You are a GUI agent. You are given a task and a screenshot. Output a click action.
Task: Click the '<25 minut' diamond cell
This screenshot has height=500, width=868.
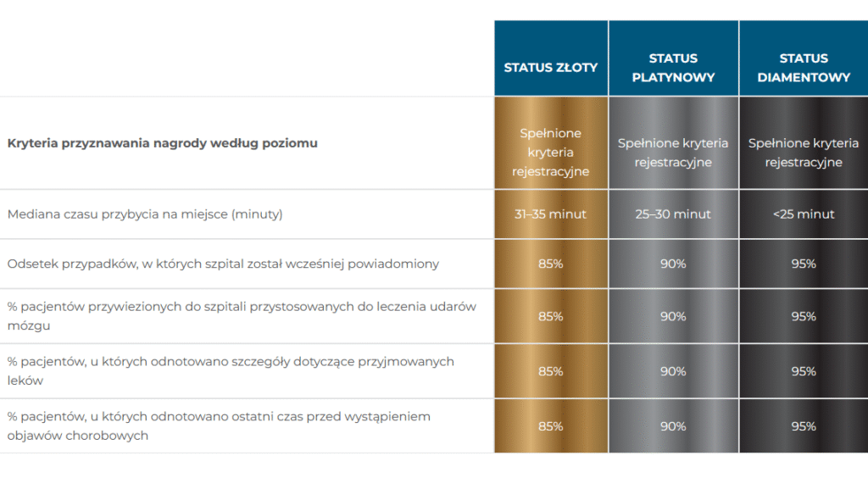[x=803, y=214]
